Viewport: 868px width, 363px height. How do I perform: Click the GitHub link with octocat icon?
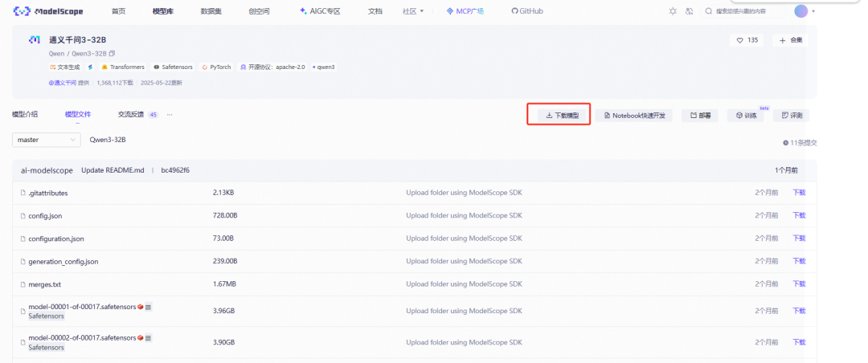pyautogui.click(x=526, y=11)
